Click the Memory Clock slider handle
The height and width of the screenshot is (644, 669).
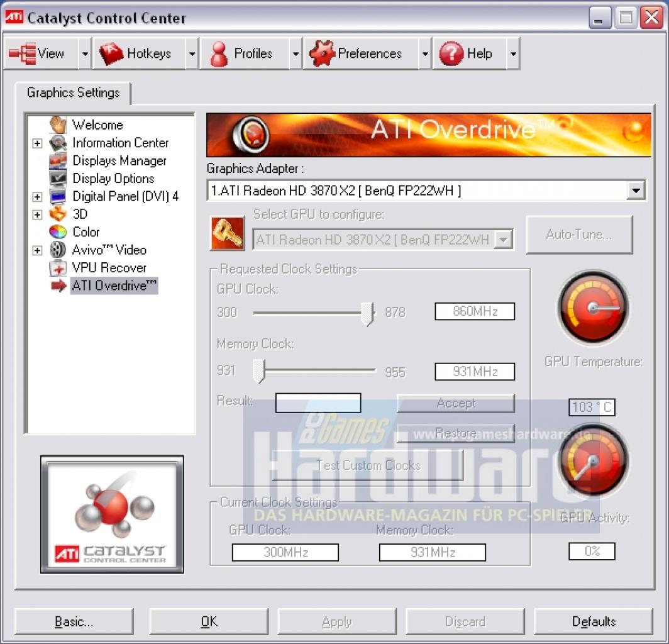click(259, 370)
